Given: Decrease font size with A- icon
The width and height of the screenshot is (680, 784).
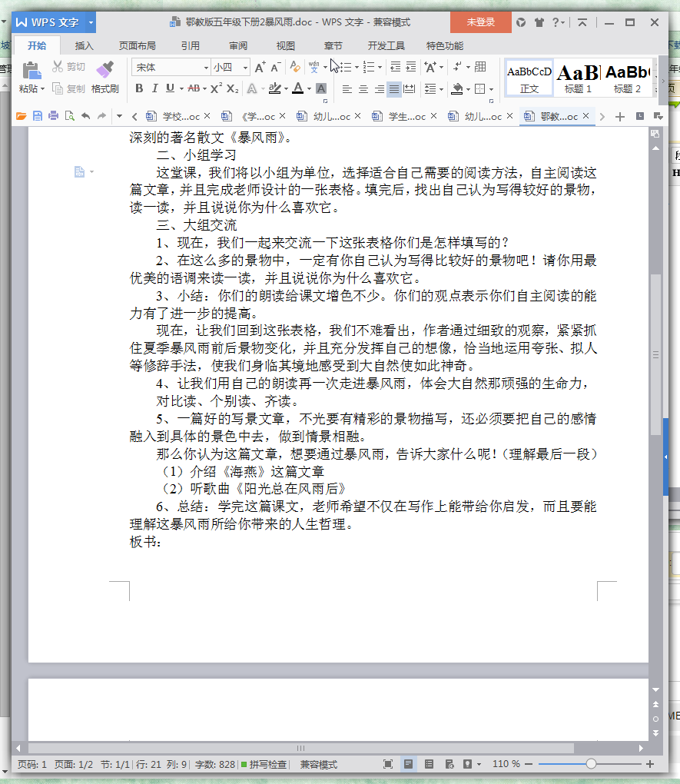Looking at the screenshot, I should 276,67.
